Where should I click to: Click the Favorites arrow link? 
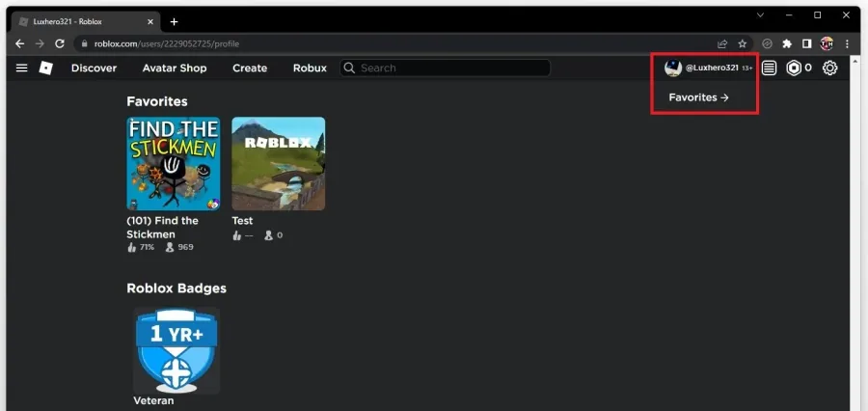(x=698, y=97)
